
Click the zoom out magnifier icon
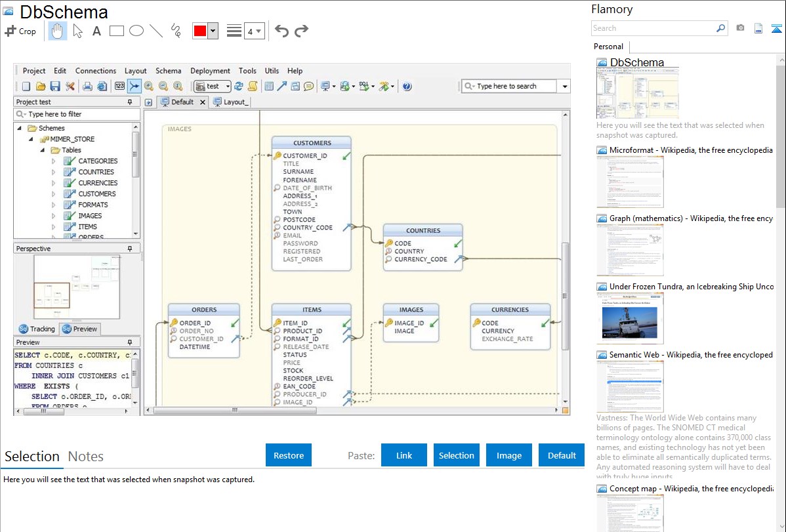tap(163, 86)
